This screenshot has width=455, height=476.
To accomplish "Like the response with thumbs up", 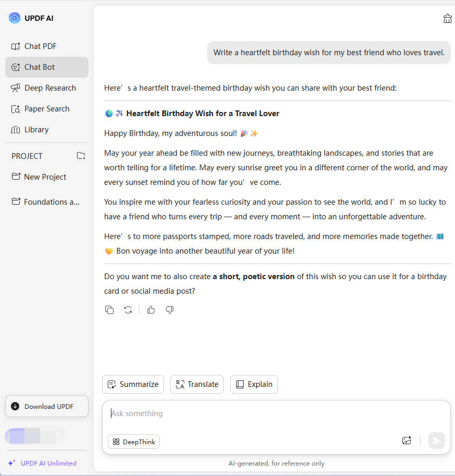I will click(x=151, y=310).
